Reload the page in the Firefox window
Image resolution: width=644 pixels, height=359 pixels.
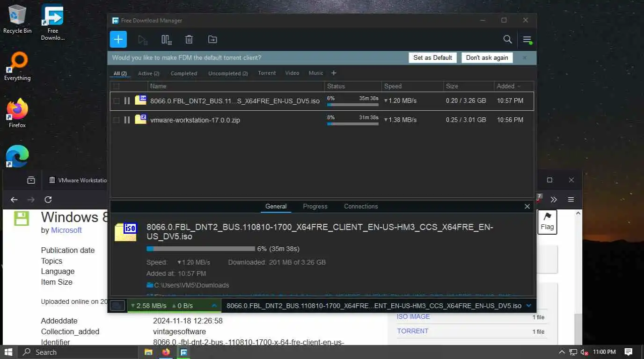tap(48, 200)
